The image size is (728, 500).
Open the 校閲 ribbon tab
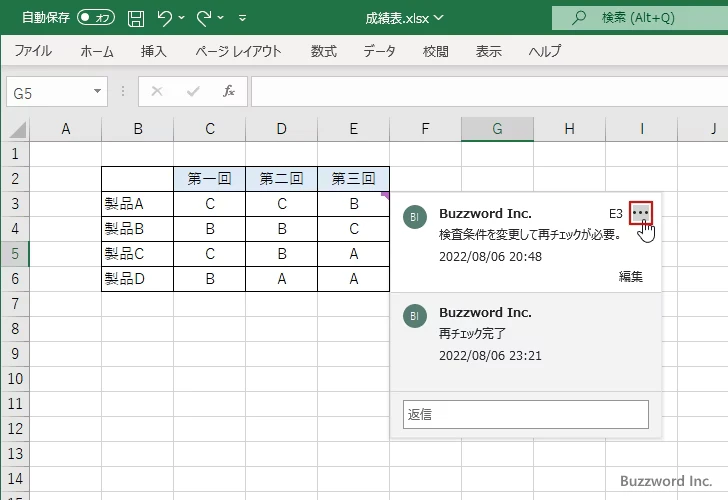(x=436, y=51)
